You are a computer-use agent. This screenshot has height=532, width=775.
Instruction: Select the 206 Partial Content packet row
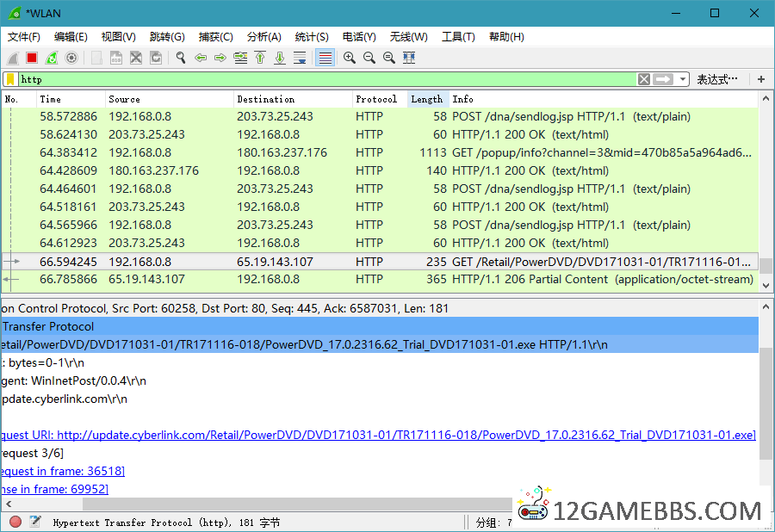point(380,279)
